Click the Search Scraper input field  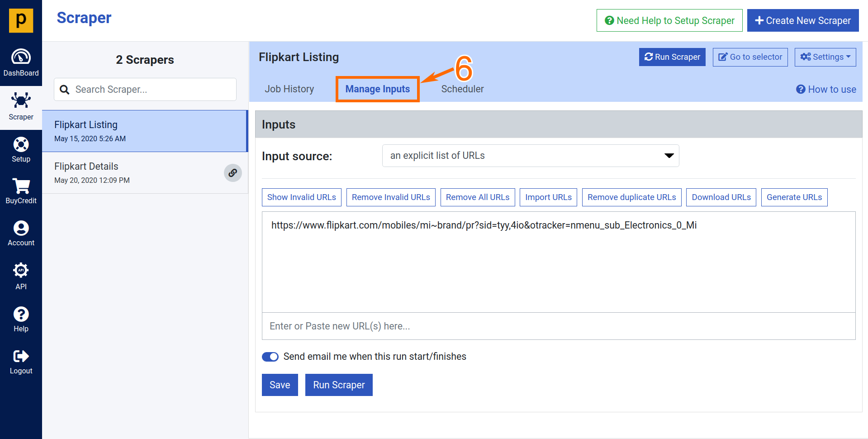152,90
